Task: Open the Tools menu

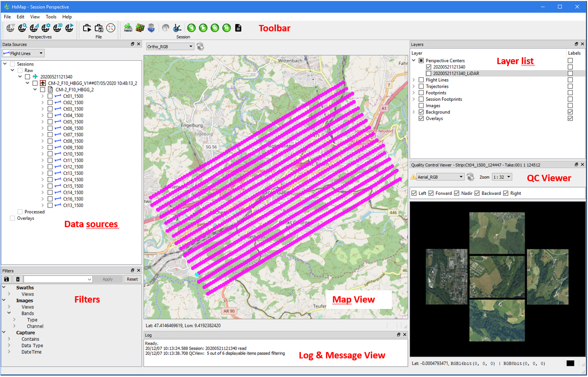Action: point(51,17)
